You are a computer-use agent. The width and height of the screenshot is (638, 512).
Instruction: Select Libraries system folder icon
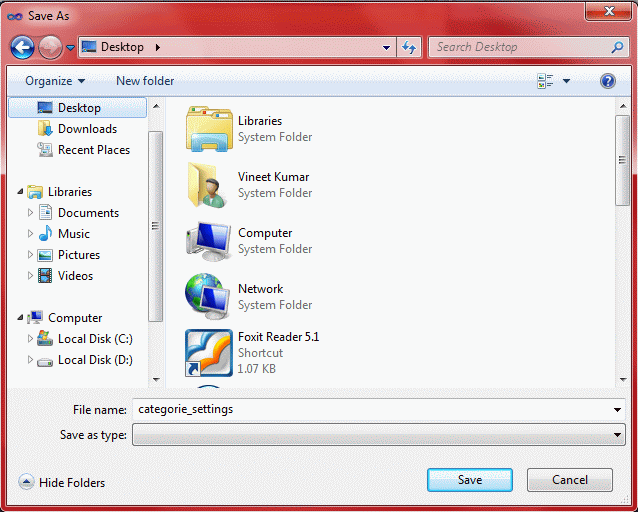209,129
